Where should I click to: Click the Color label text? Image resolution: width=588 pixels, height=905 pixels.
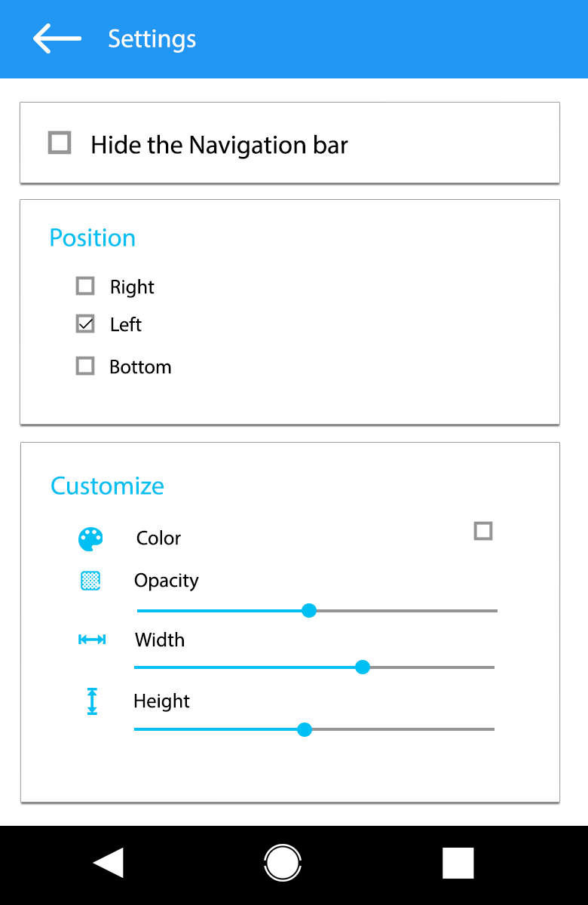158,538
